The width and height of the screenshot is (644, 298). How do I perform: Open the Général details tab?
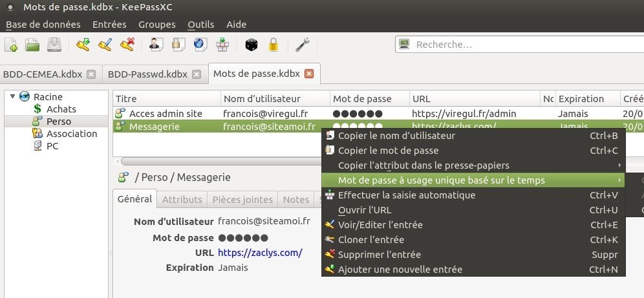tap(134, 199)
